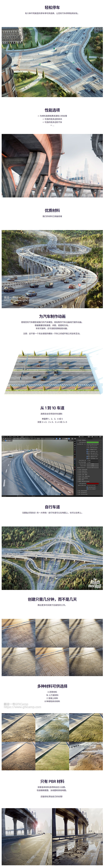
Task: Open the Blender viewport screenshot with bike lane
Action: (x=52, y=466)
